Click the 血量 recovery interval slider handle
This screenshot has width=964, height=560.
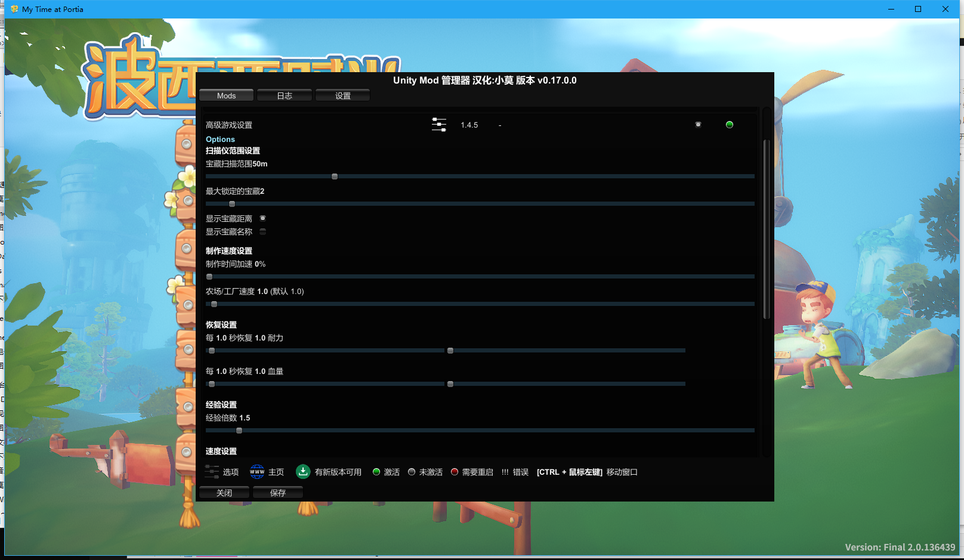click(x=212, y=384)
